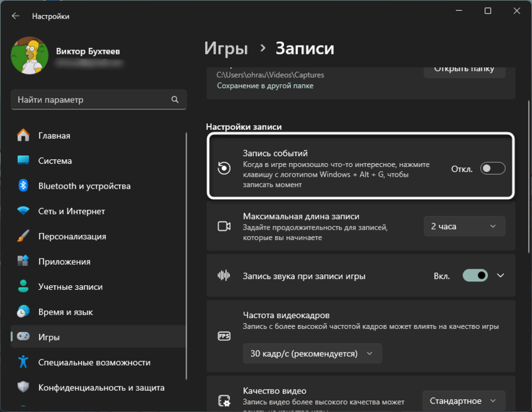Click the Apps icon in sidebar
The width and height of the screenshot is (532, 412).
pyautogui.click(x=24, y=262)
